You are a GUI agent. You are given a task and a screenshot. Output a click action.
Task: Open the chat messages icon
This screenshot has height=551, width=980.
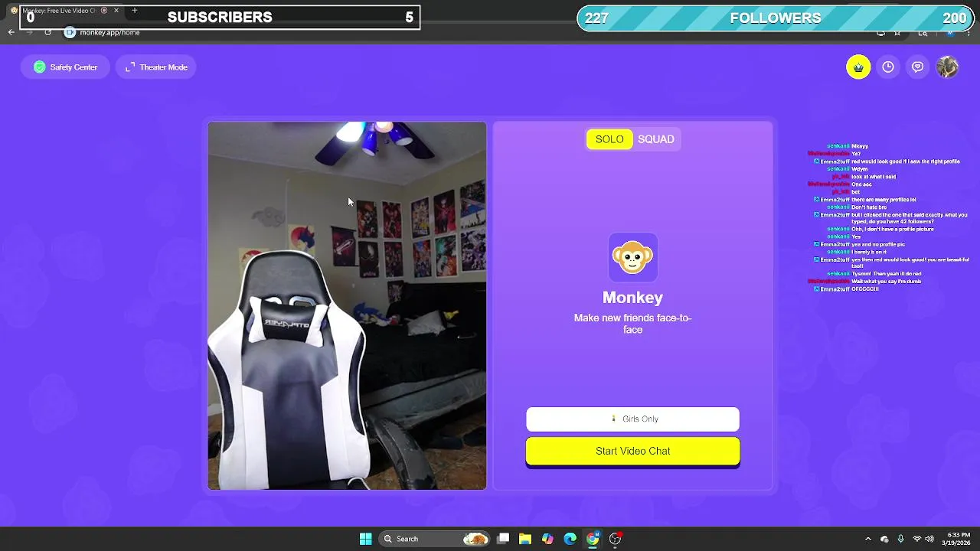pos(918,67)
